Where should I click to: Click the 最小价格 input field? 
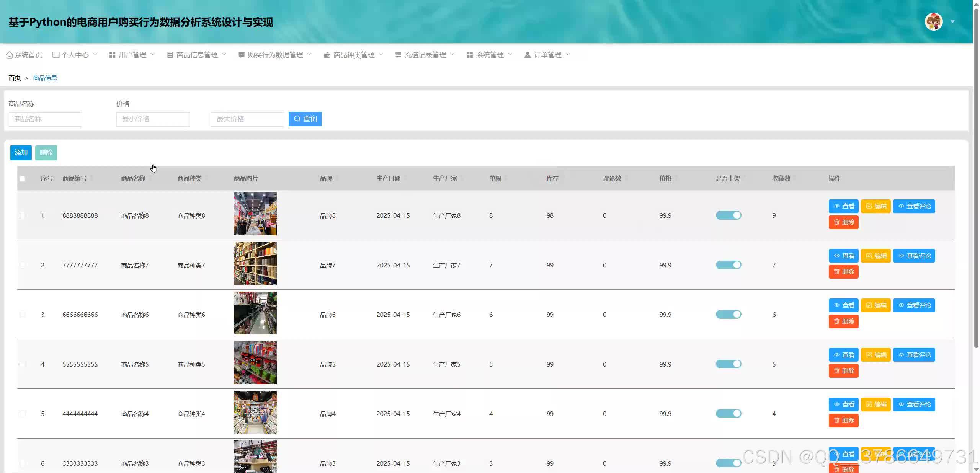point(153,119)
